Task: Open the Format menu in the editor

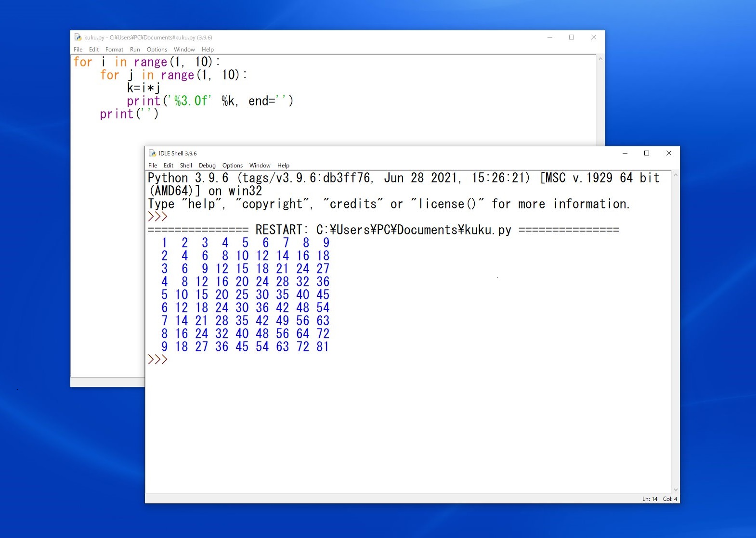Action: (x=114, y=50)
